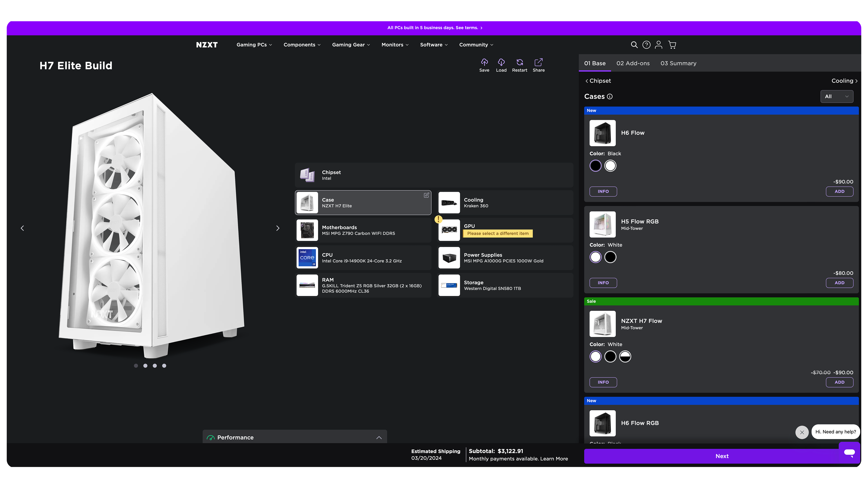
Task: Open the Gaming PCs menu
Action: tap(254, 45)
